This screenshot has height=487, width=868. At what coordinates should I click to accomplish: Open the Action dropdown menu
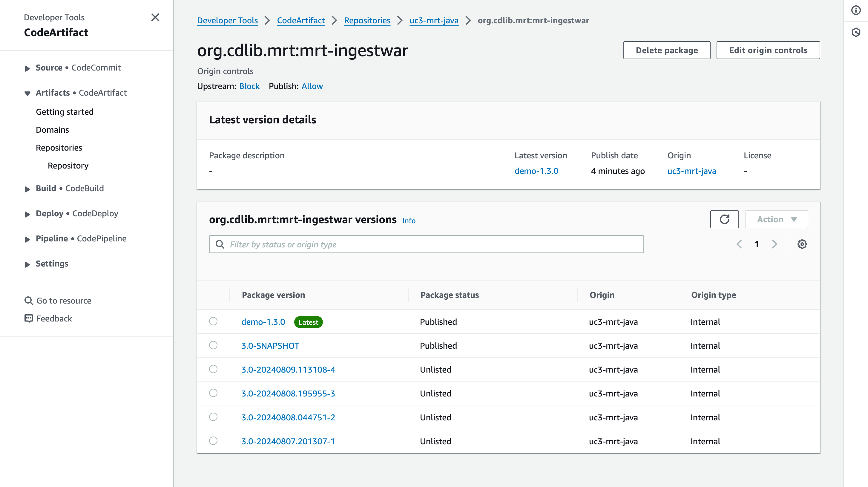(776, 219)
